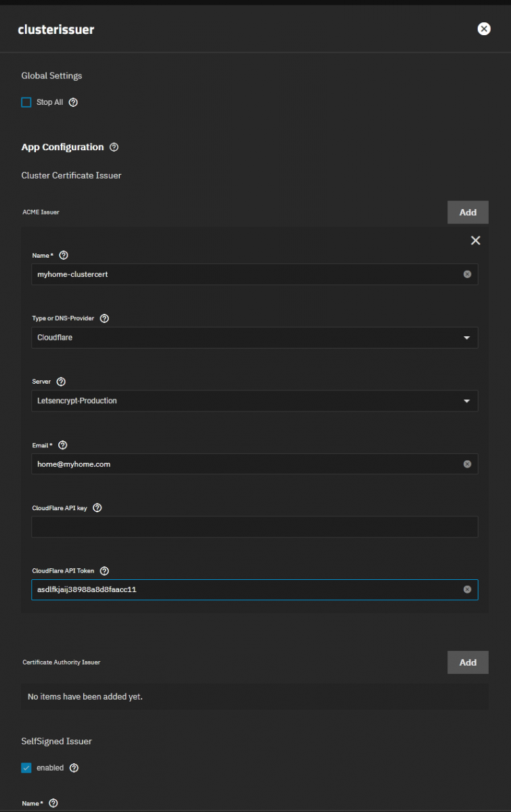This screenshot has width=511, height=812.
Task: Open help for Type or DNS-Provider
Action: [x=104, y=318]
